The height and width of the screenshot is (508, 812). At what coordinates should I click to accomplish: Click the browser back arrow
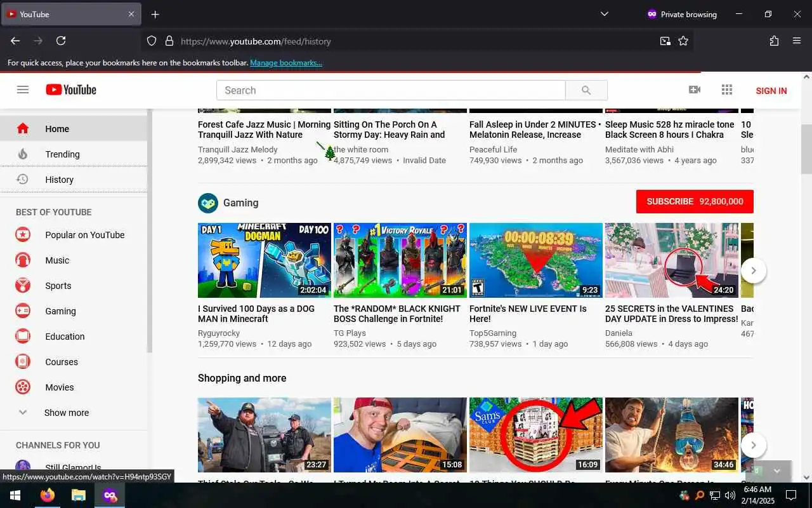15,41
